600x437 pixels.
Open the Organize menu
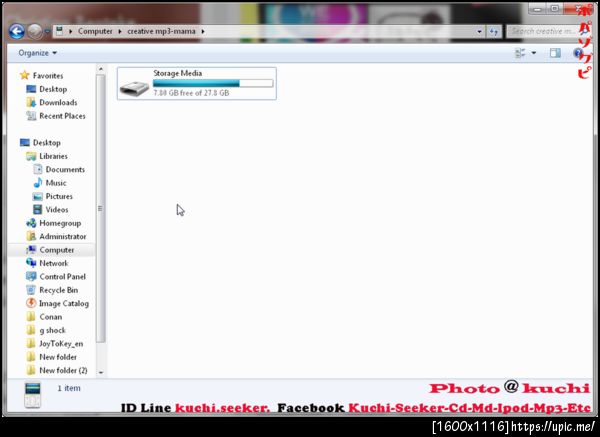[38, 53]
